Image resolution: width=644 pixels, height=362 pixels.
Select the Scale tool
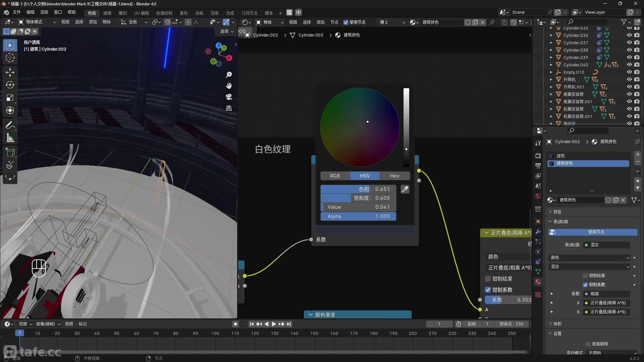click(x=10, y=98)
